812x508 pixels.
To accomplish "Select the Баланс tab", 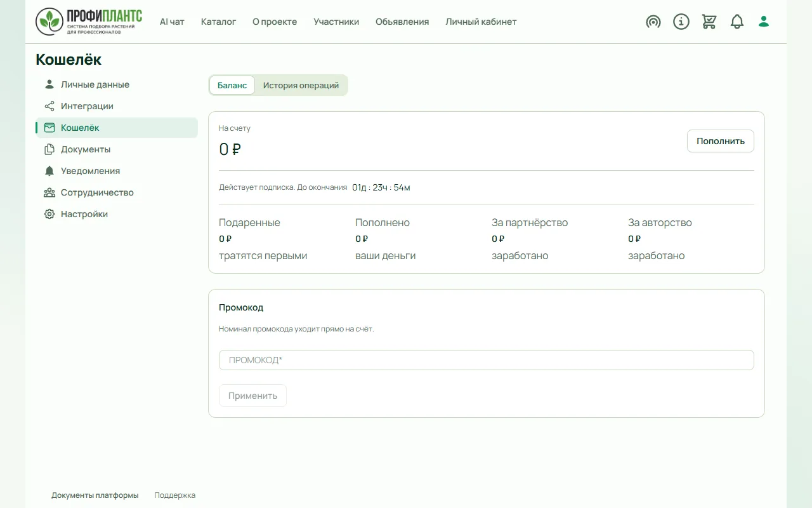I will pos(232,85).
